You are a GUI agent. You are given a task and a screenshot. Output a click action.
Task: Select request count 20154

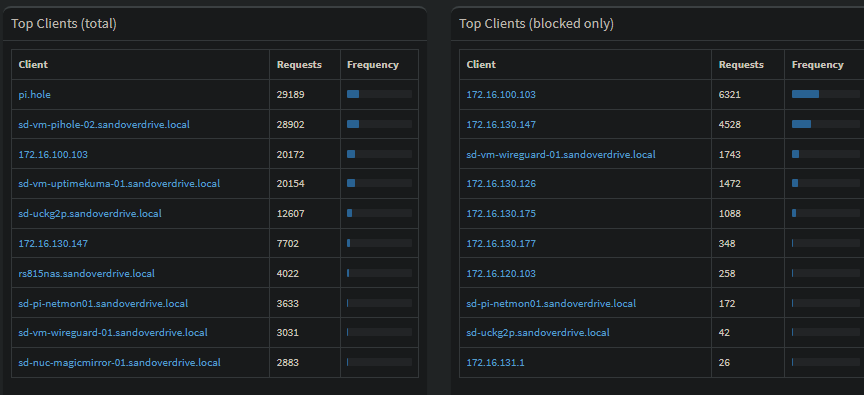290,183
